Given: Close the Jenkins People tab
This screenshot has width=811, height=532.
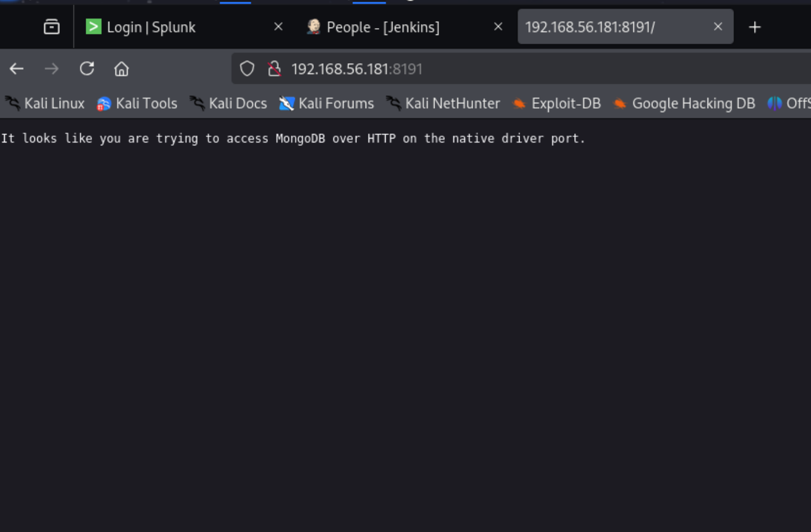Looking at the screenshot, I should pos(498,27).
